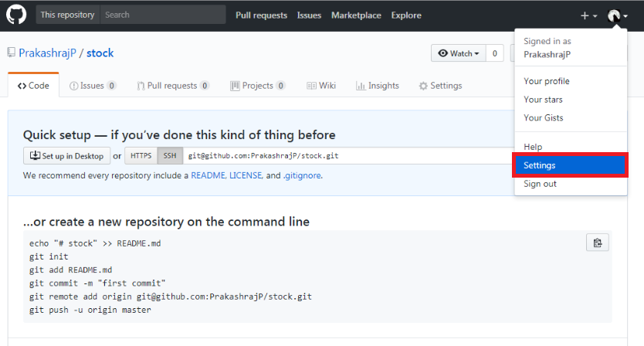The height and width of the screenshot is (346, 644).
Task: Expand the Watch dropdown
Action: (x=459, y=53)
